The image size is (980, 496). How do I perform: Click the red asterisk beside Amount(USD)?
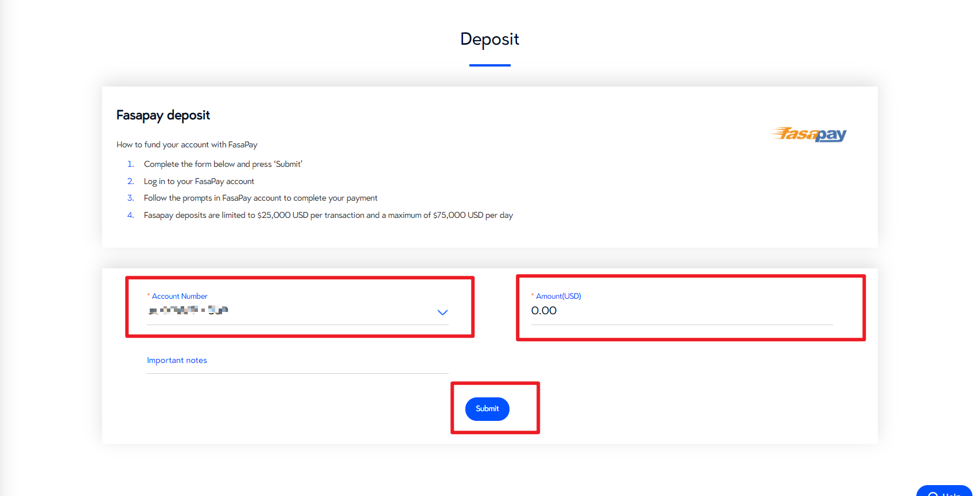pos(532,296)
